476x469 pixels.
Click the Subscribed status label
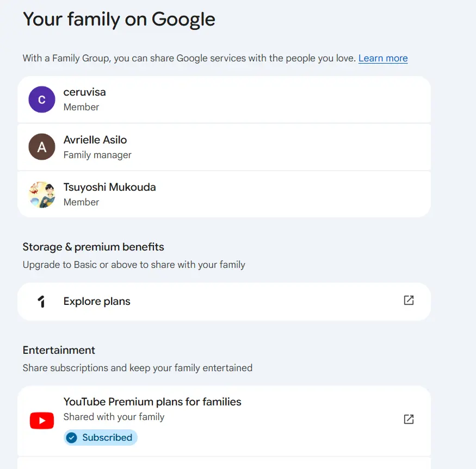tap(107, 437)
